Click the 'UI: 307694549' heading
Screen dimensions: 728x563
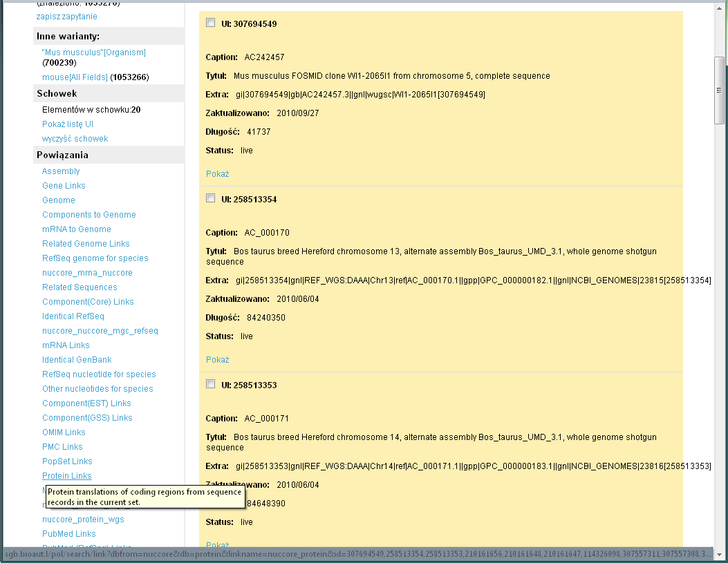pyautogui.click(x=249, y=24)
